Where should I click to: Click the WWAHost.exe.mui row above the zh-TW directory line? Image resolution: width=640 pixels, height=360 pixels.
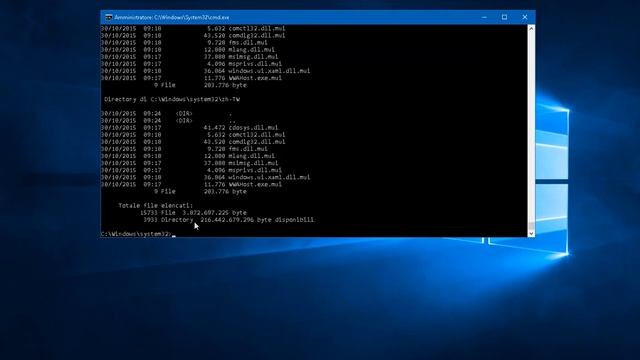(x=191, y=78)
